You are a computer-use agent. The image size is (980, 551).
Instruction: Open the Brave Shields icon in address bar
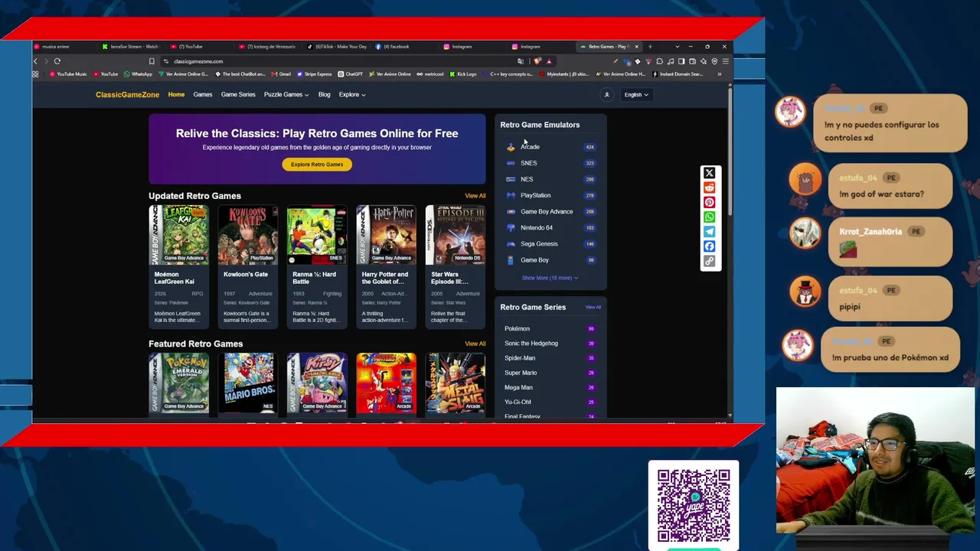pyautogui.click(x=537, y=61)
